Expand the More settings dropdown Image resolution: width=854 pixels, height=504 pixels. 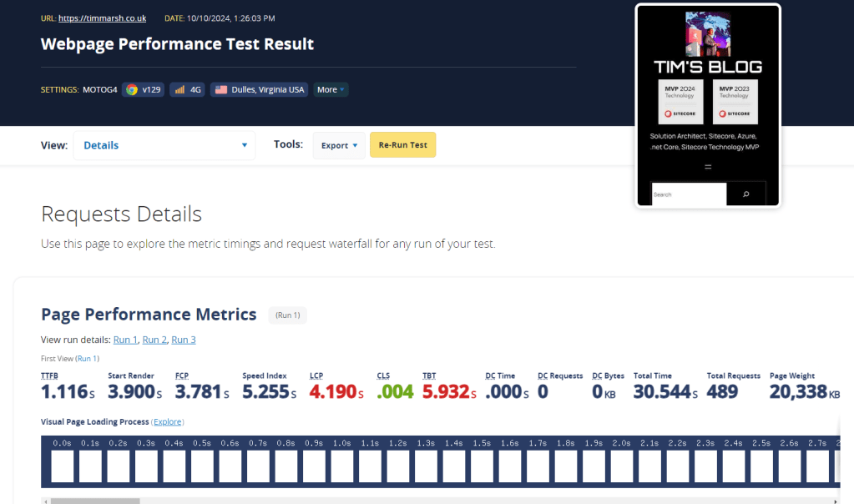click(331, 90)
